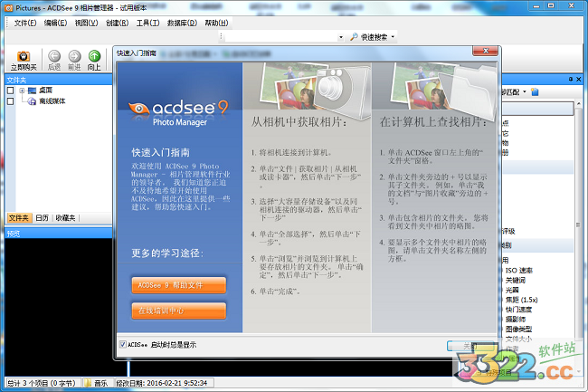This screenshot has height=392, width=588.
Task: Click the right panel vertical scrollbar thumb
Action: click(578, 225)
